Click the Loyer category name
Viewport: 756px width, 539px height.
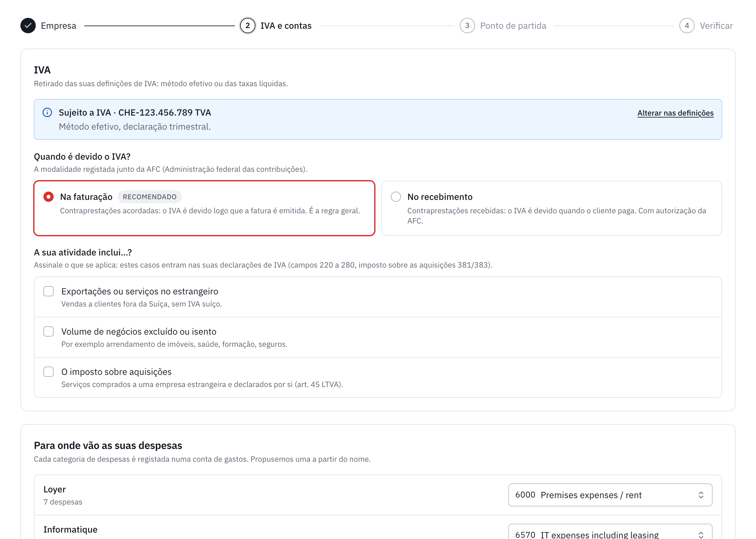point(54,489)
